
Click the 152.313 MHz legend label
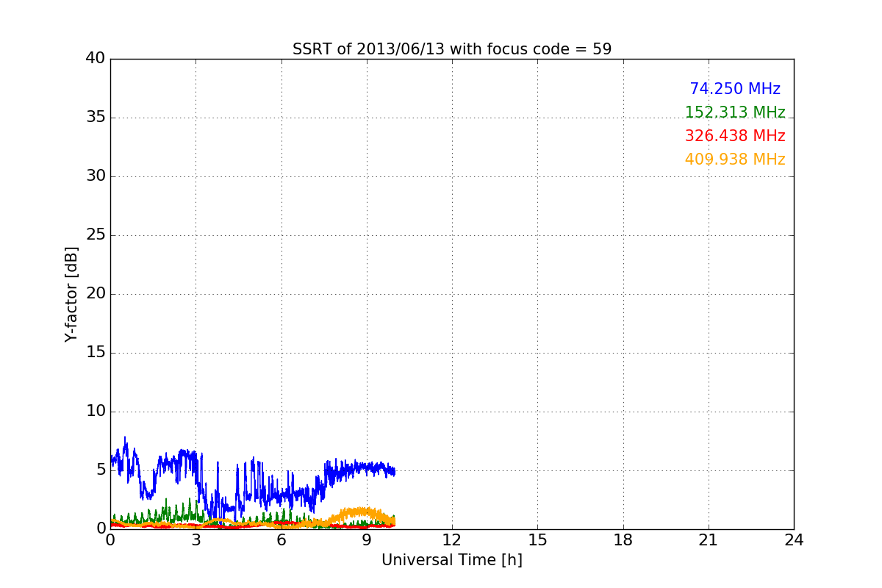[735, 112]
